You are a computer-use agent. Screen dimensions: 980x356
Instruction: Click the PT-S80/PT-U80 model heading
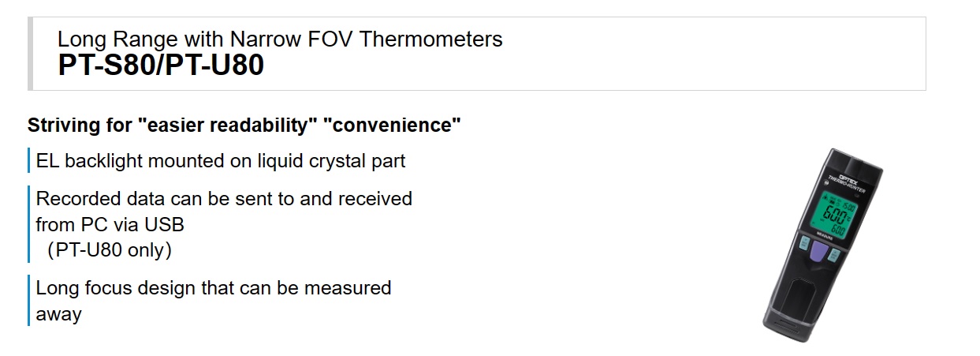pos(161,66)
